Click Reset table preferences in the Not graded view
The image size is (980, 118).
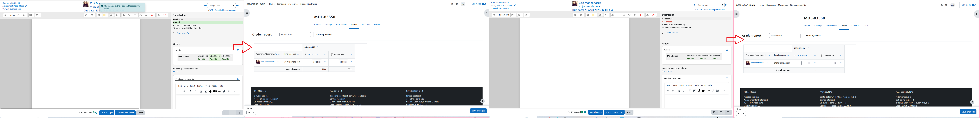(714, 10)
